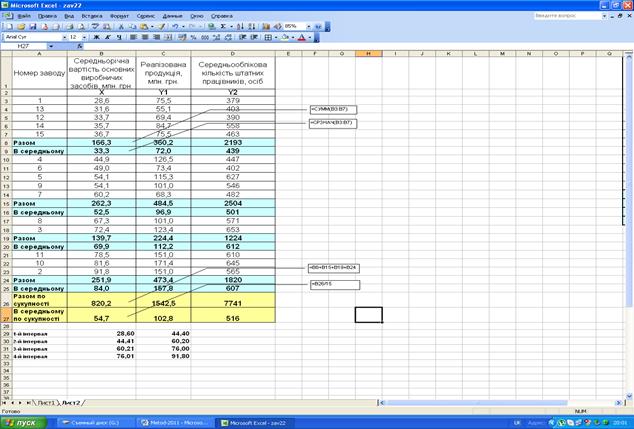Open the Формат menu

pyautogui.click(x=119, y=16)
